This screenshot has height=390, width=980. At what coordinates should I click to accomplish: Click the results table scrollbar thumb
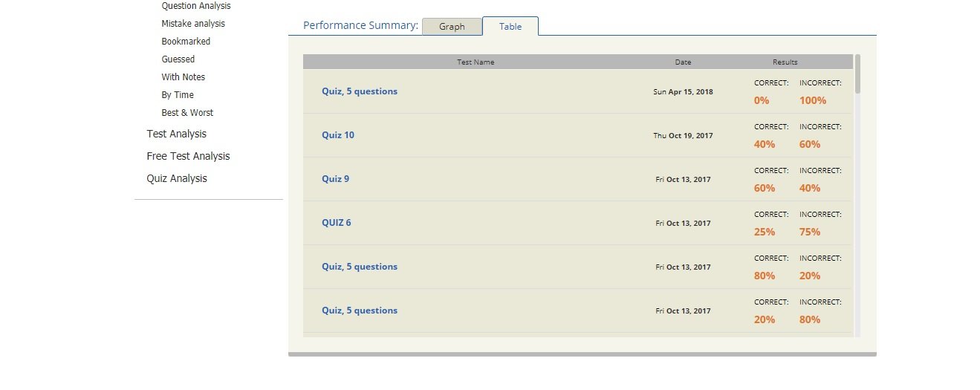tap(857, 74)
